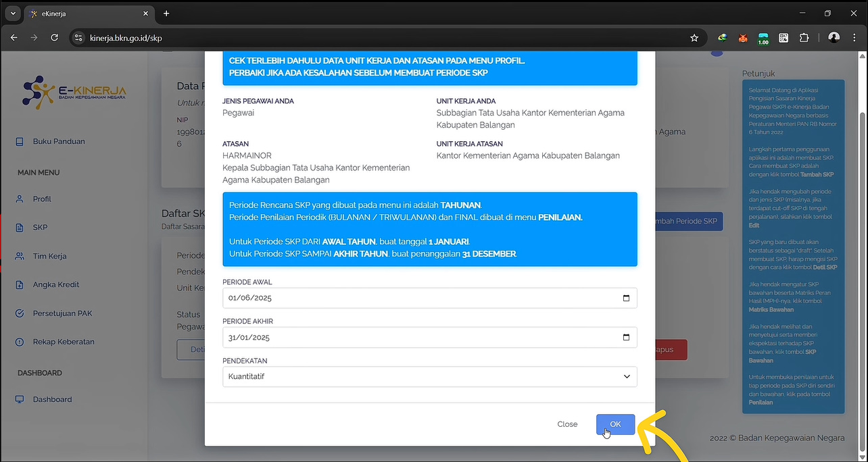This screenshot has width=868, height=462.
Task: Select the SKP sidebar icon
Action: pyautogui.click(x=20, y=228)
